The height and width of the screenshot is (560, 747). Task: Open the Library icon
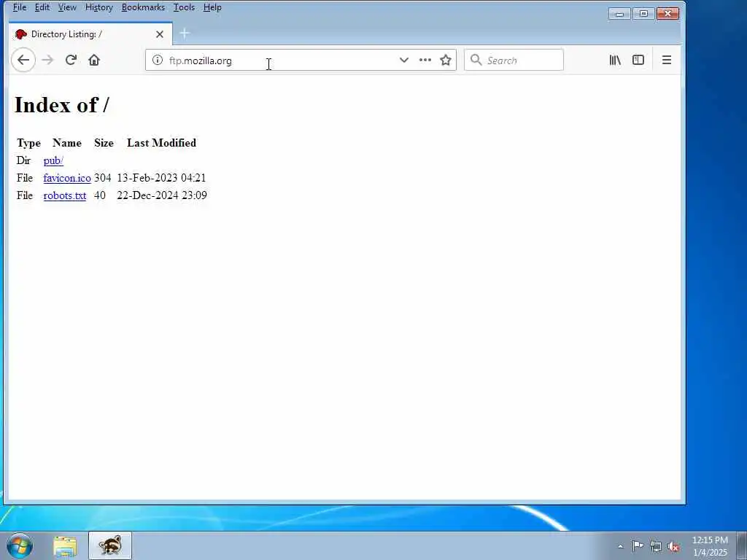click(x=615, y=60)
